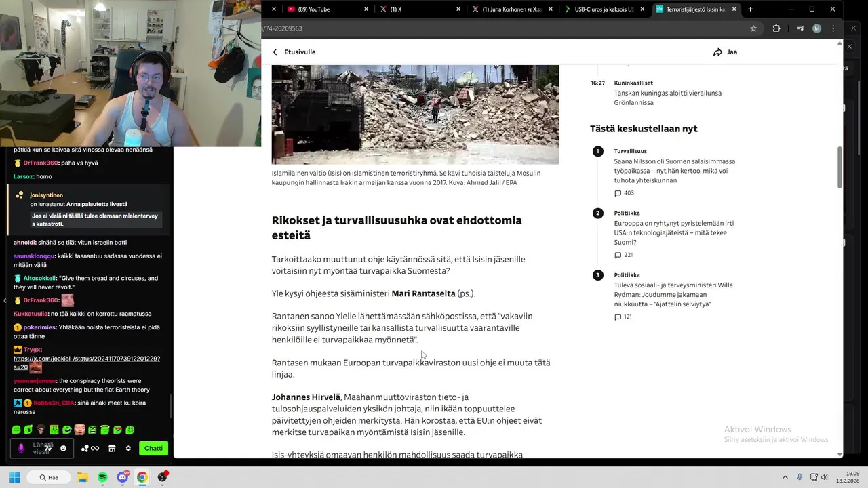Click DrFrank360 username on the 'paha vs hyvä' message

[x=41, y=163]
